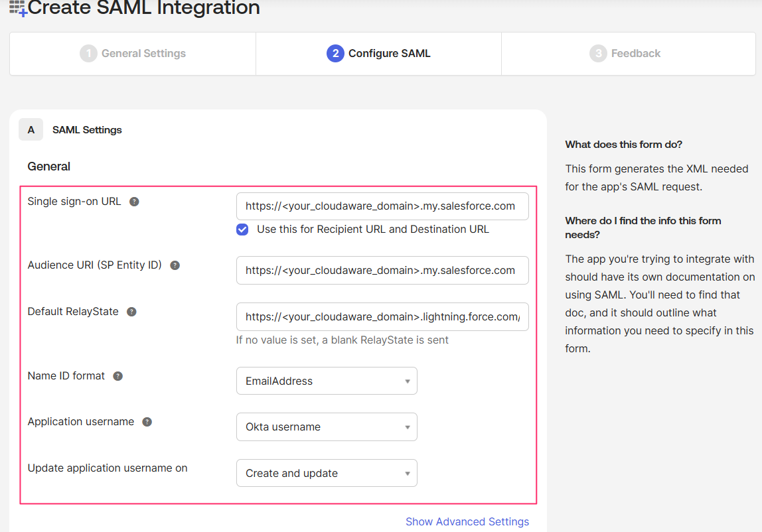Select the EmailAddress value shown in Name ID format
762x532 pixels.
[325, 381]
